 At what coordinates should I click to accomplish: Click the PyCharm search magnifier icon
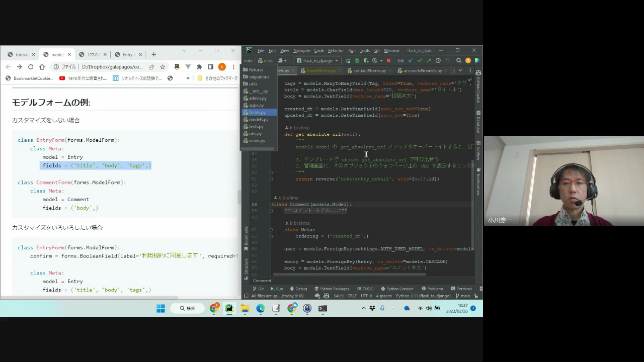pyautogui.click(x=458, y=61)
